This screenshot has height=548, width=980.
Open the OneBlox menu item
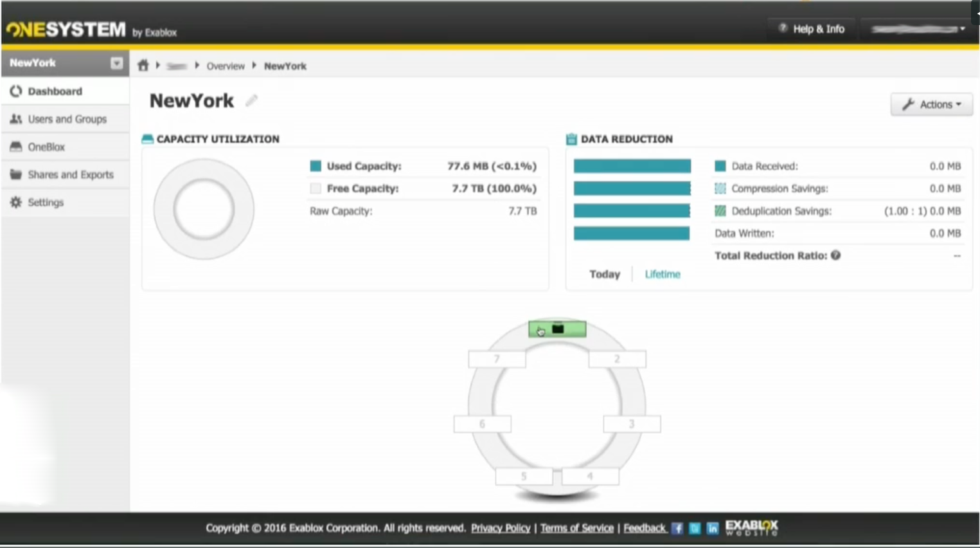(x=65, y=147)
